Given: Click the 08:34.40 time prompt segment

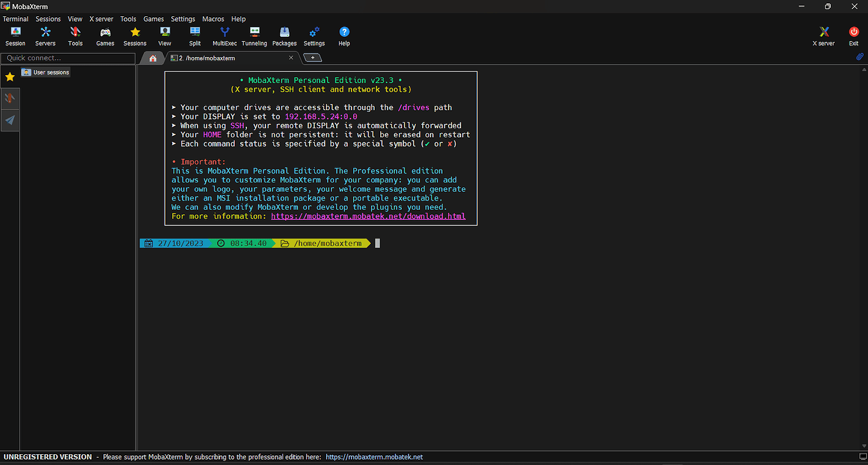Looking at the screenshot, I should [x=243, y=244].
